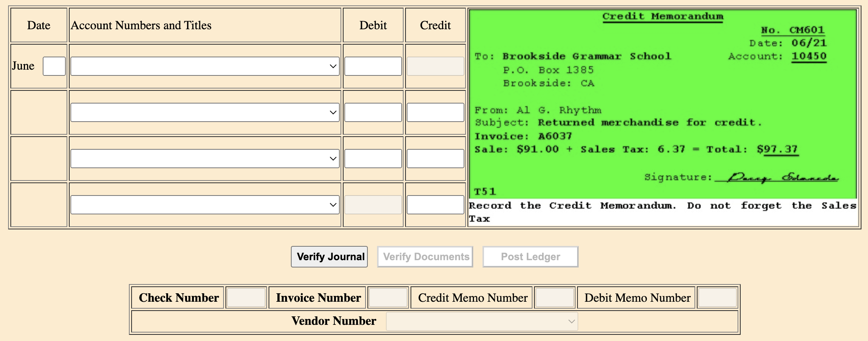868x341 pixels.
Task: Click the Check Number label
Action: (179, 298)
